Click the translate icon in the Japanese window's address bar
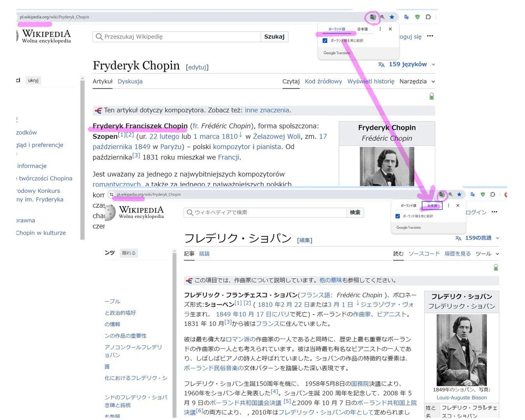The image size is (525, 420). 441,194
